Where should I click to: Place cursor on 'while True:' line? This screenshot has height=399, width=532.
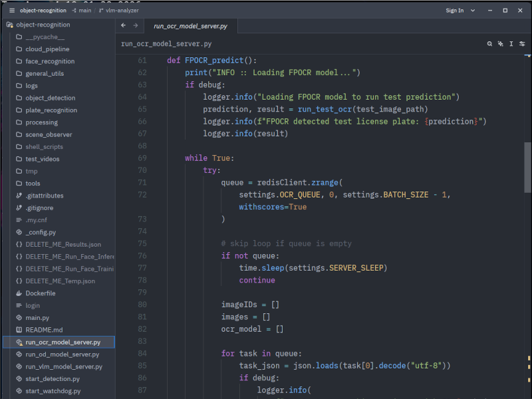click(x=209, y=158)
